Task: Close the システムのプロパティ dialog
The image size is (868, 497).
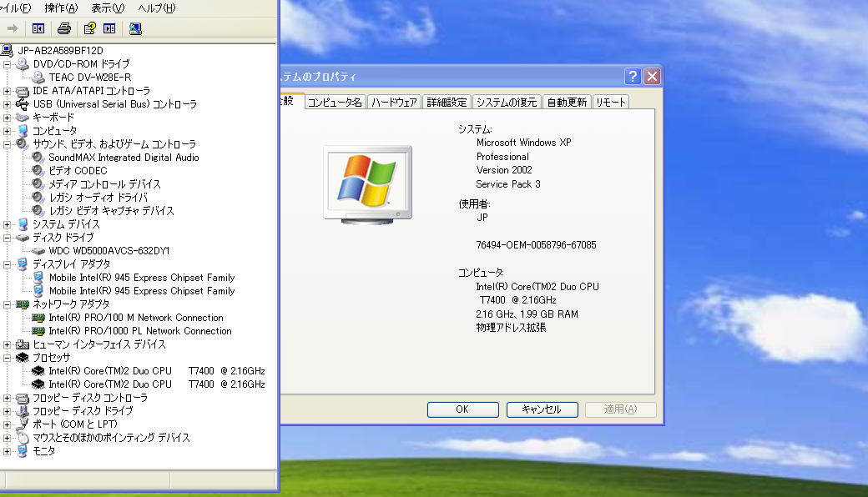Action: (652, 76)
